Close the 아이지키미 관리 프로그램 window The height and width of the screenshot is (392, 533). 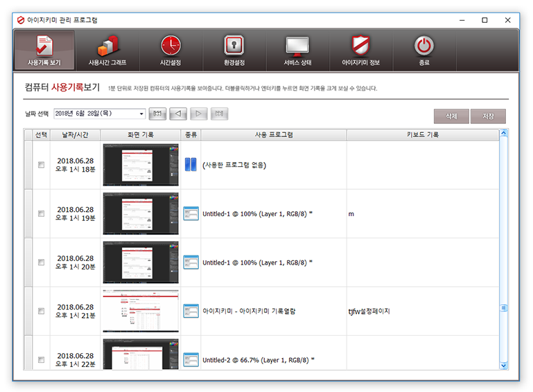click(507, 20)
